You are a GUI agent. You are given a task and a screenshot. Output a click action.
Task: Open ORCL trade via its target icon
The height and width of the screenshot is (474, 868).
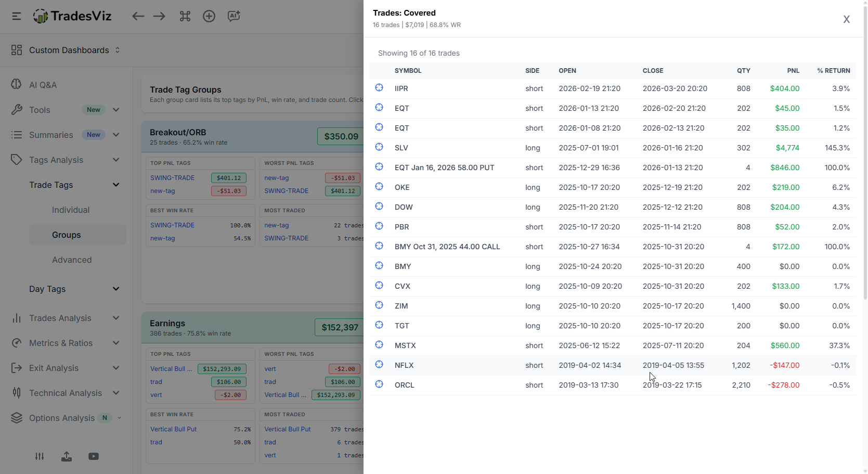click(x=379, y=385)
